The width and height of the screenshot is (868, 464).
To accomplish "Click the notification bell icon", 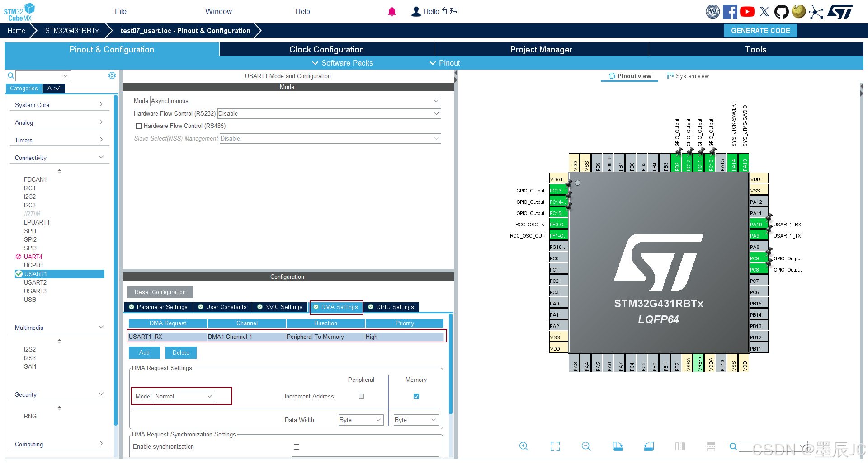I will [392, 12].
